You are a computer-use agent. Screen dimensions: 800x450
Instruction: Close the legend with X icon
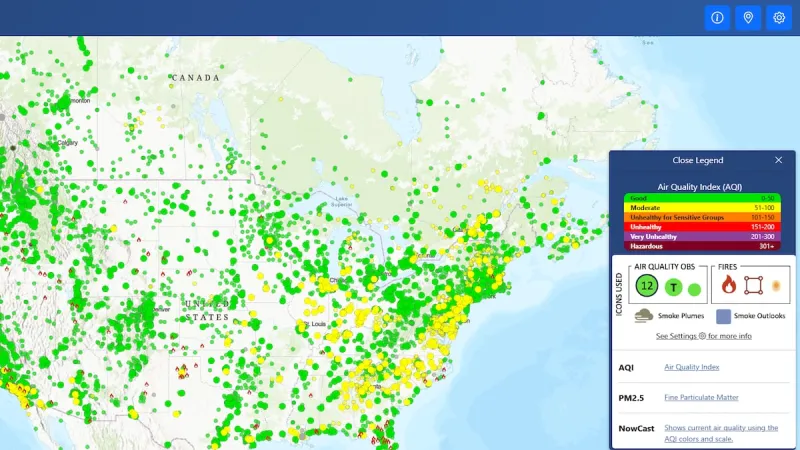778,160
